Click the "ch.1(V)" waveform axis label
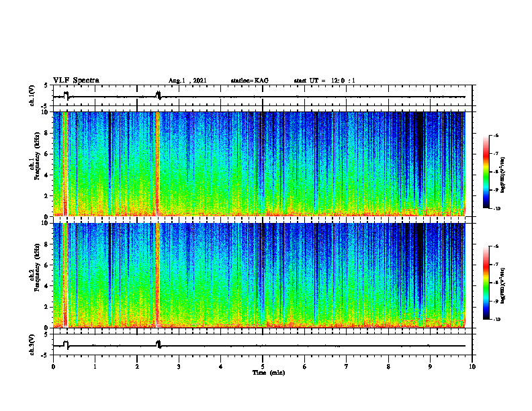 tap(32, 95)
